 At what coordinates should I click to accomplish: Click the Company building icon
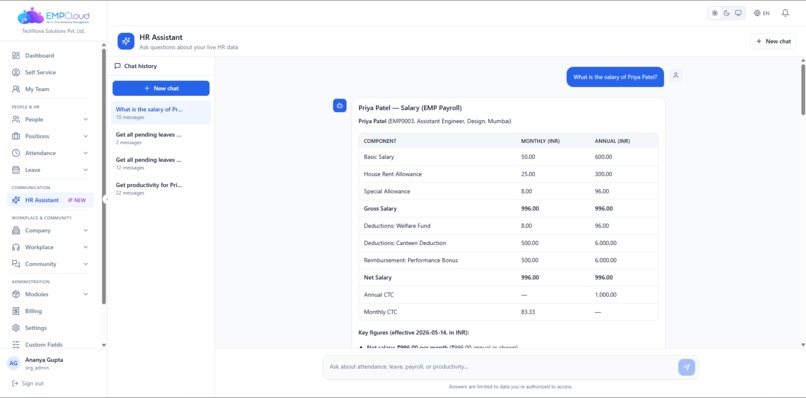16,230
